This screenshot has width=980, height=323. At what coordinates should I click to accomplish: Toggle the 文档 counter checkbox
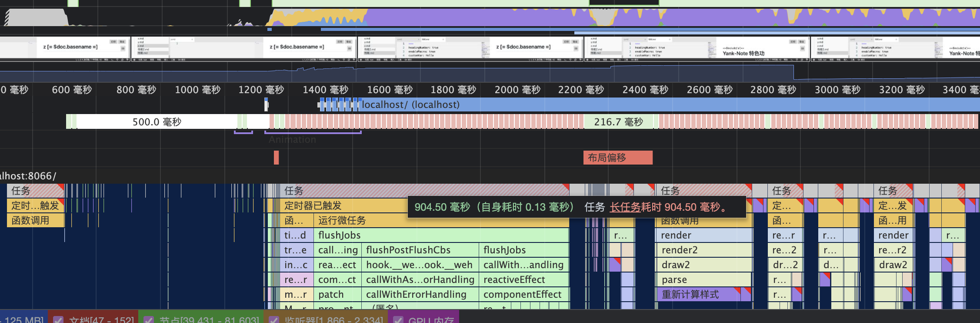[58, 320]
